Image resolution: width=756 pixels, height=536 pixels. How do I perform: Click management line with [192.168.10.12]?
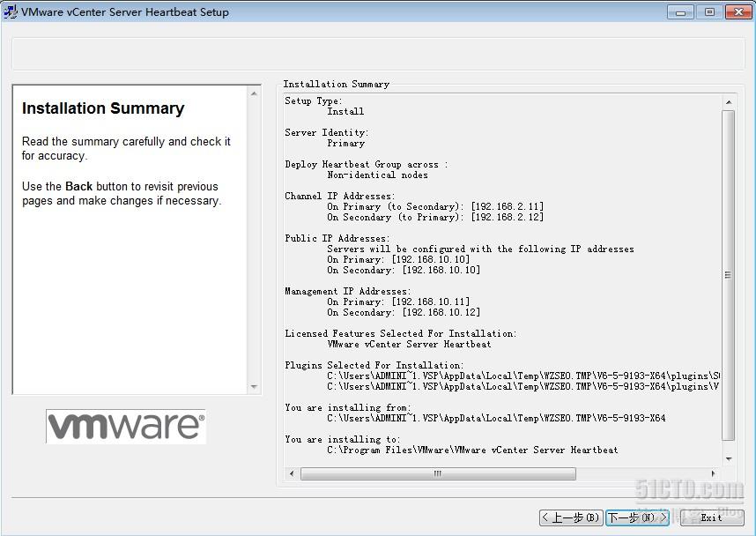pos(404,313)
